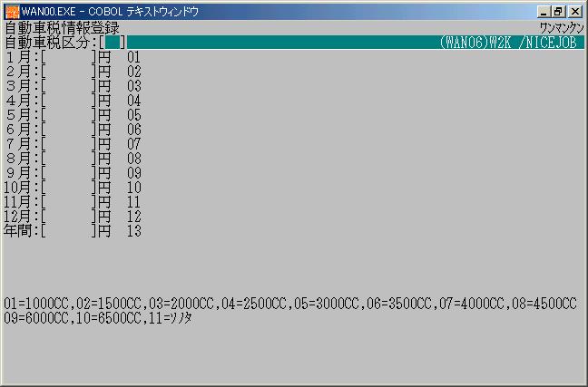Viewport: 588px width, 387px height.
Task: Choose the 10月 amount entry field
Action: 69,188
